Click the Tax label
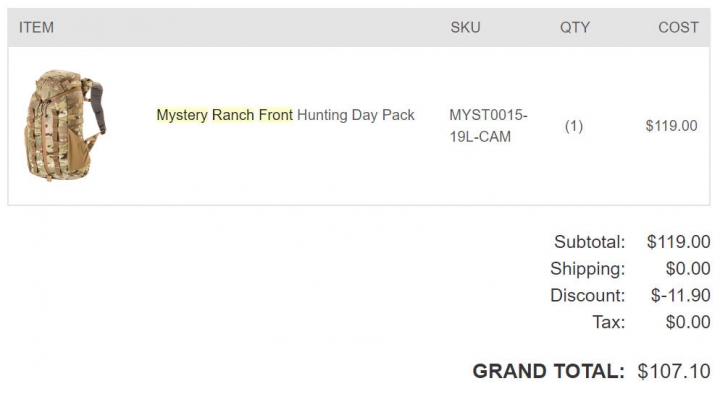This screenshot has width=720, height=394. point(609,322)
